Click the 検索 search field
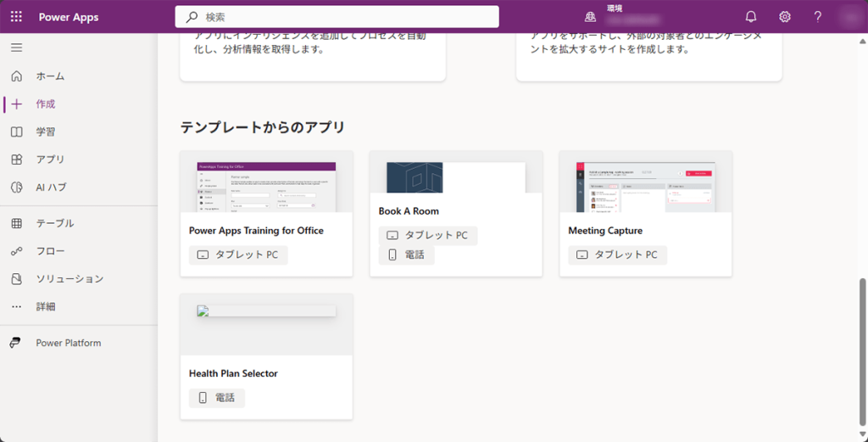Image resolution: width=868 pixels, height=442 pixels. 337,17
